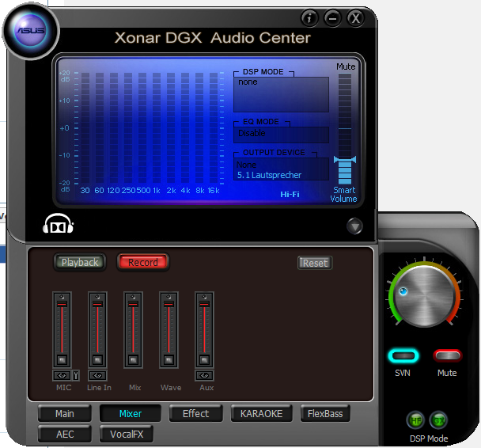Open the Effect tab
The height and width of the screenshot is (448, 481).
coord(195,414)
